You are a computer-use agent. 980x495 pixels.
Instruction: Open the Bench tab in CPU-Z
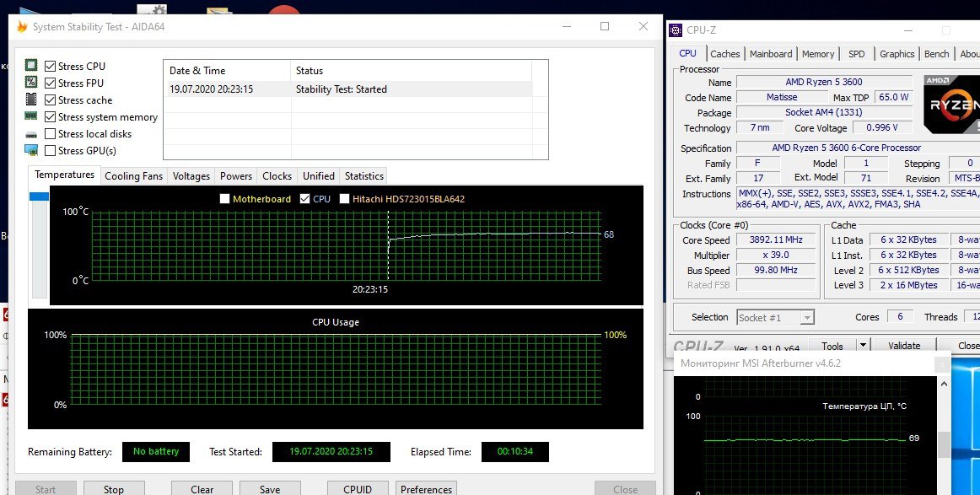click(x=937, y=54)
